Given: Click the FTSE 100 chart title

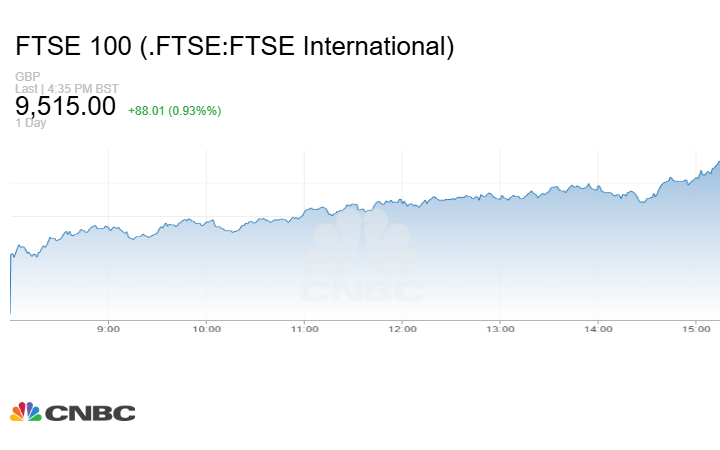Looking at the screenshot, I should [x=235, y=46].
